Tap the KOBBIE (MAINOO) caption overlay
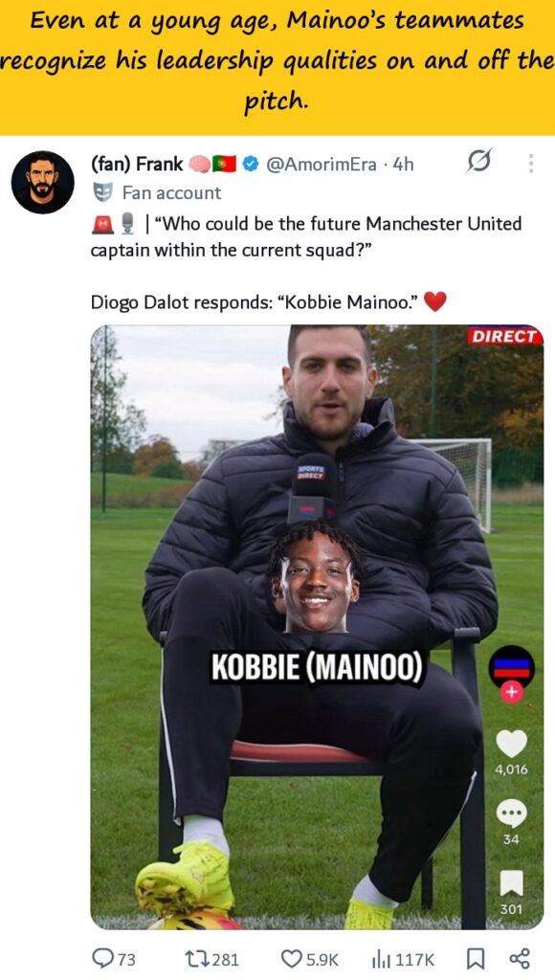The width and height of the screenshot is (555, 980). 317,667
